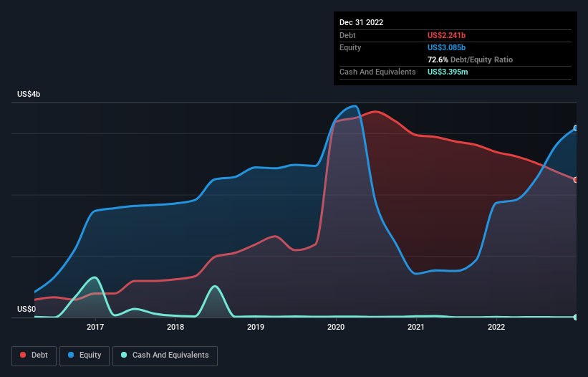Click the US$3.395m cash value
The width and height of the screenshot is (588, 377).
tap(448, 72)
